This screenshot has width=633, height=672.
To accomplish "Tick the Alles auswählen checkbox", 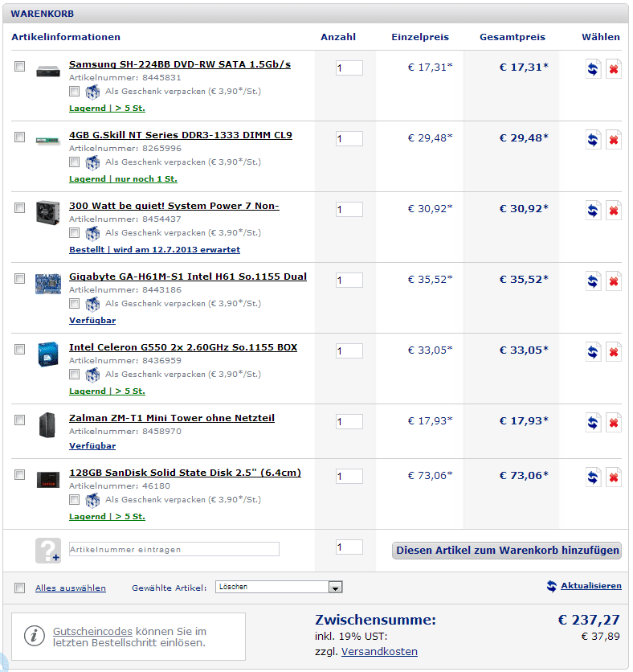I will pos(20,588).
